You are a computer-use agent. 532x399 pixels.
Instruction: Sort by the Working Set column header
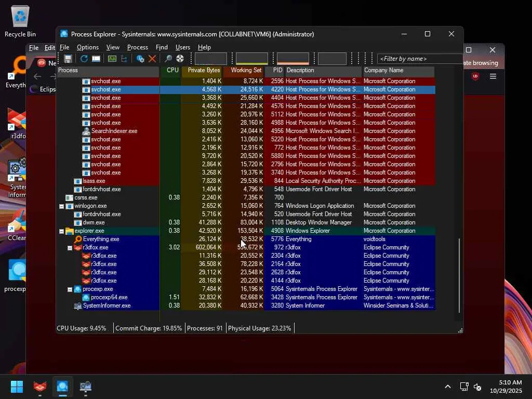pyautogui.click(x=244, y=70)
